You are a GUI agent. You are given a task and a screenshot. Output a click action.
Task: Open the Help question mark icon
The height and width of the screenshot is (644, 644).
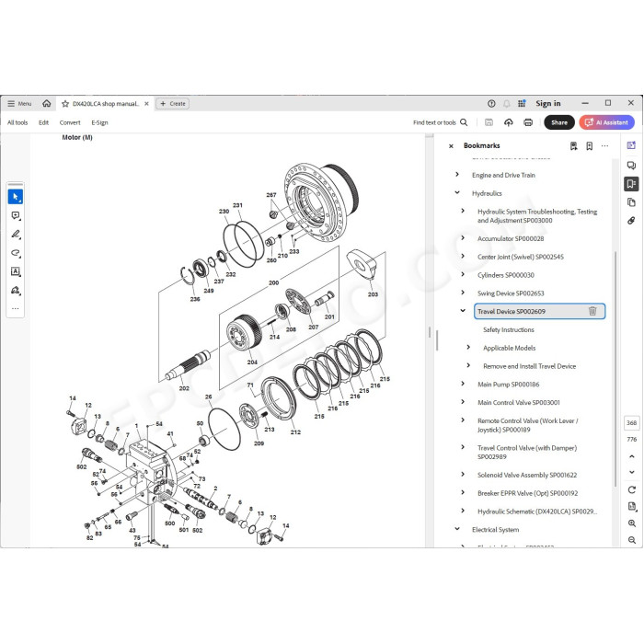click(x=491, y=103)
